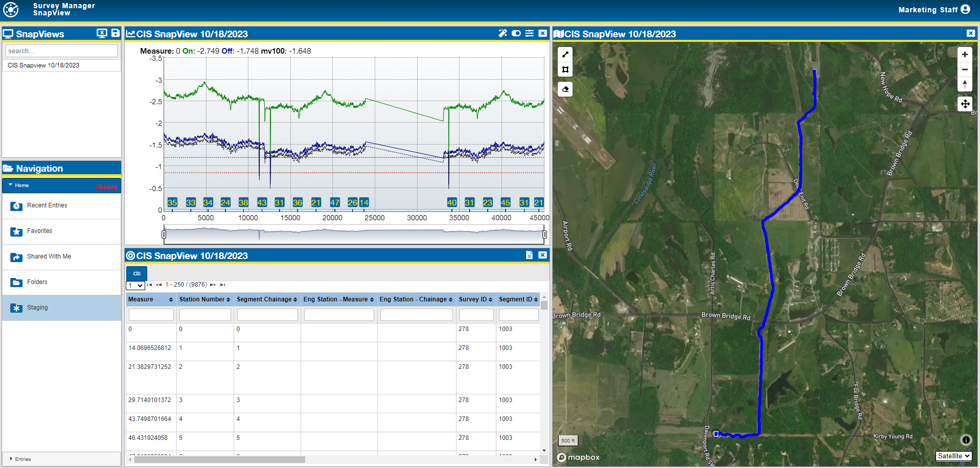Open Recent Entries in navigation
The image size is (980, 468).
coord(47,205)
